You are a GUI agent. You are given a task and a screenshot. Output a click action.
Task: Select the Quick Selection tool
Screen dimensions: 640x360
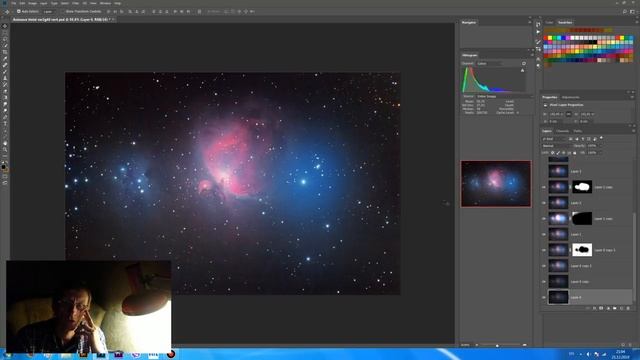[5, 46]
